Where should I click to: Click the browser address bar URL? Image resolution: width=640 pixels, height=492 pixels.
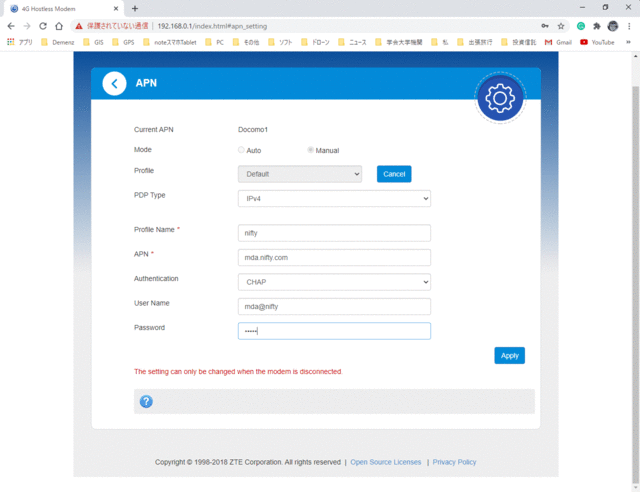tap(212, 26)
